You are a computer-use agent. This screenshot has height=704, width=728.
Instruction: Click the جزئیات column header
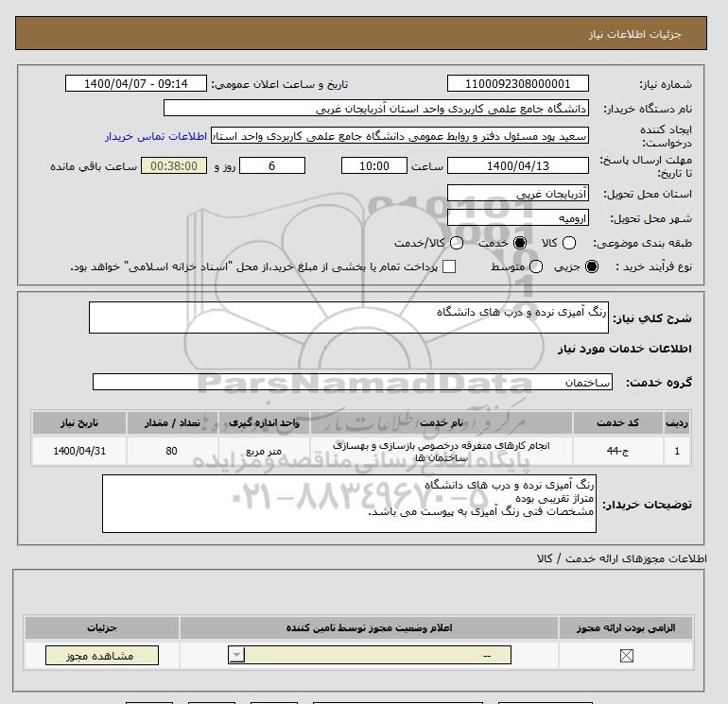coord(102,627)
